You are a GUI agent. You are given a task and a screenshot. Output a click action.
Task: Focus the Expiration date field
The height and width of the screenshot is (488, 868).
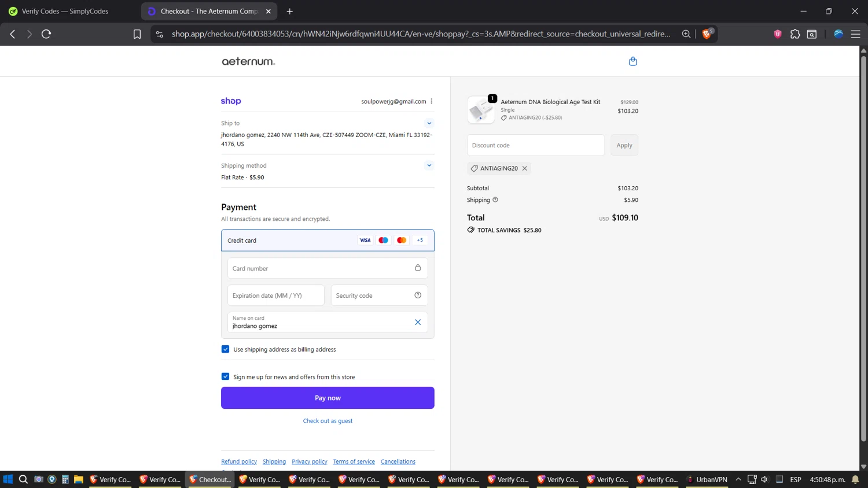click(x=276, y=295)
